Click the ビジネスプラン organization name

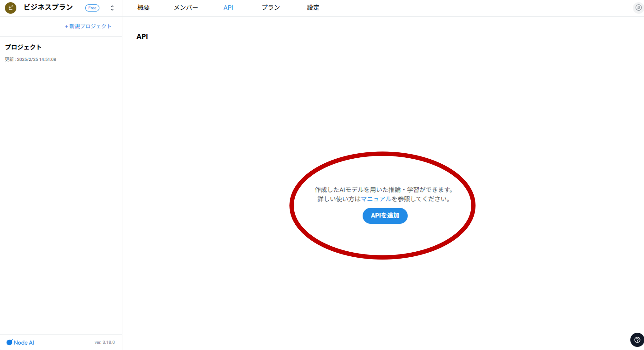pos(48,8)
